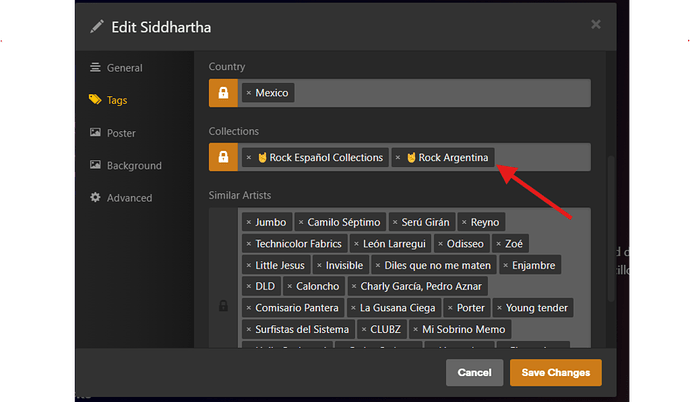Image resolution: width=690 pixels, height=402 pixels.
Task: Toggle the Country field lock icon
Action: [x=223, y=93]
